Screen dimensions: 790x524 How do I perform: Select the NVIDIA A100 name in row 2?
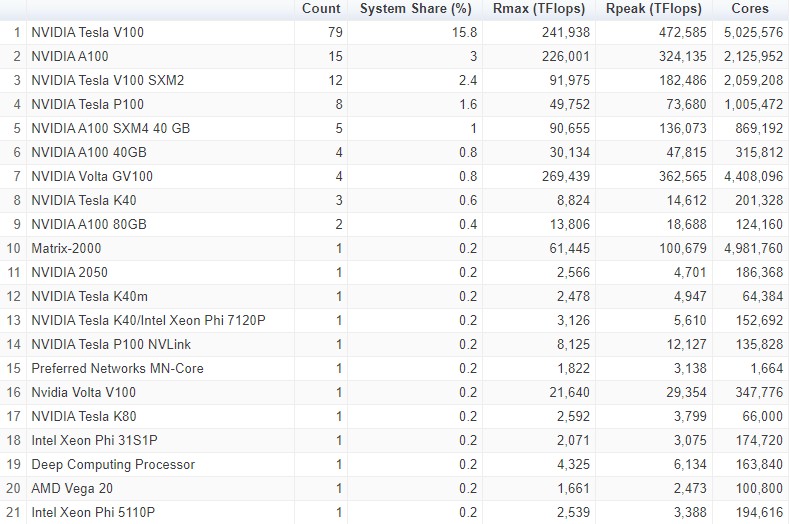[70, 56]
